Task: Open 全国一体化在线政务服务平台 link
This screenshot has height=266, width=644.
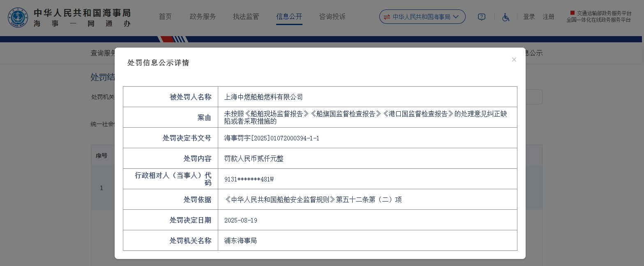Action: 598,20
